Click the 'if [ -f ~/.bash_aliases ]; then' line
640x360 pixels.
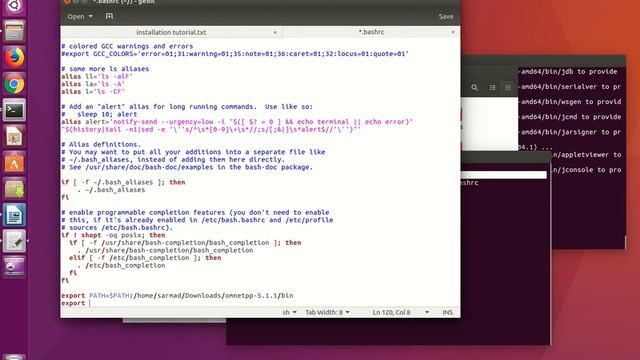click(123, 182)
